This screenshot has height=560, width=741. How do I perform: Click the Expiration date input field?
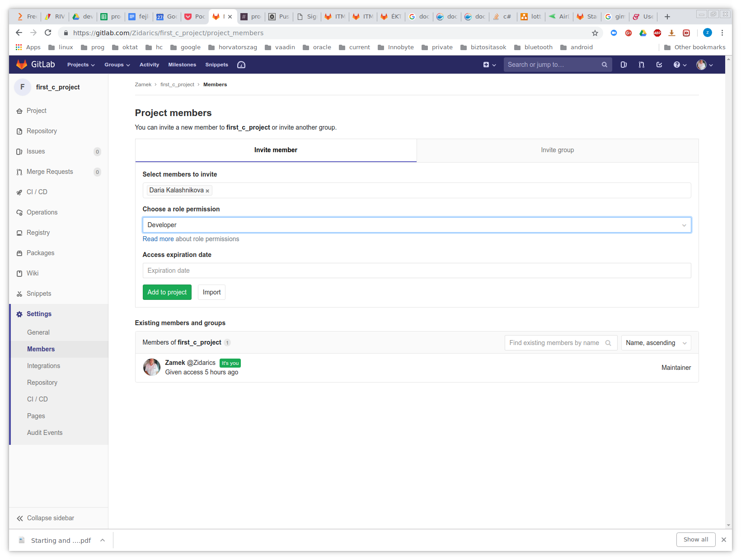pyautogui.click(x=416, y=271)
